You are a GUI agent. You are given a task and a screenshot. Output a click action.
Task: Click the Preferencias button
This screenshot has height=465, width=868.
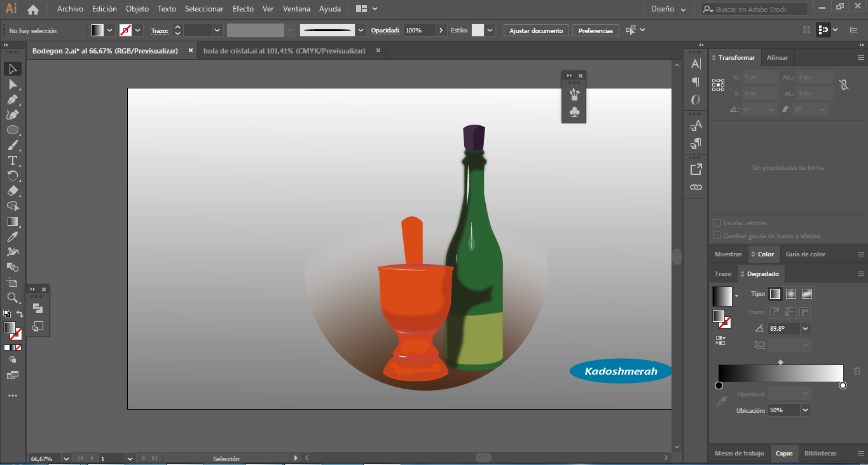[596, 31]
